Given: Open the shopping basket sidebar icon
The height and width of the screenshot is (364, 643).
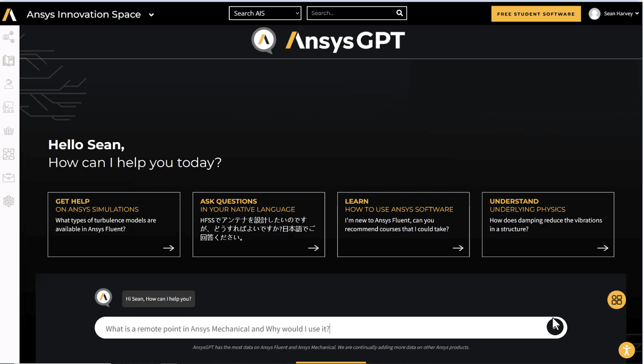Looking at the screenshot, I should pos(9,131).
